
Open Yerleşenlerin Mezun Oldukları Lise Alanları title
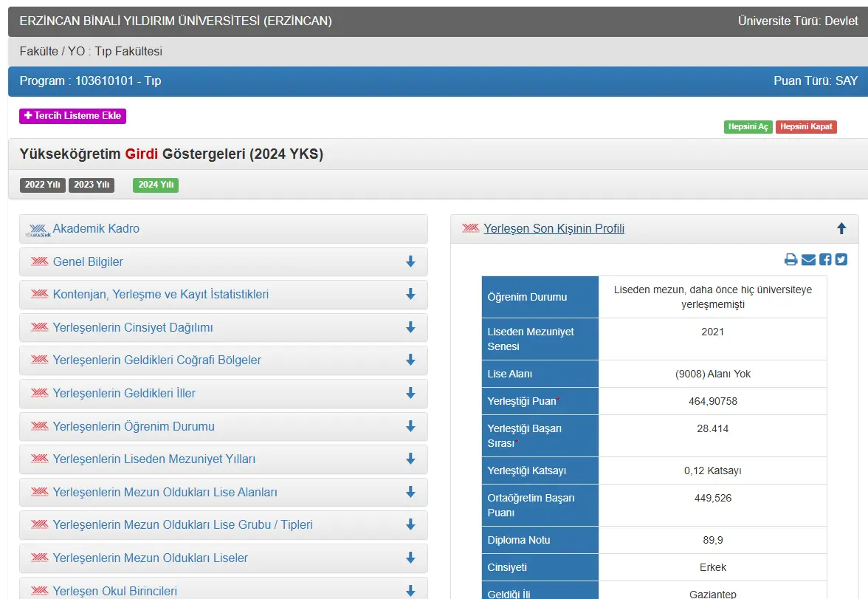165,492
